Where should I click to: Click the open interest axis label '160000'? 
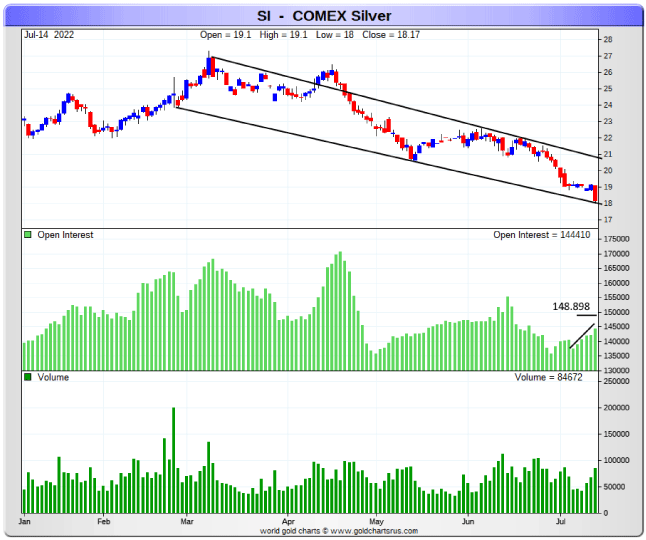click(x=616, y=283)
